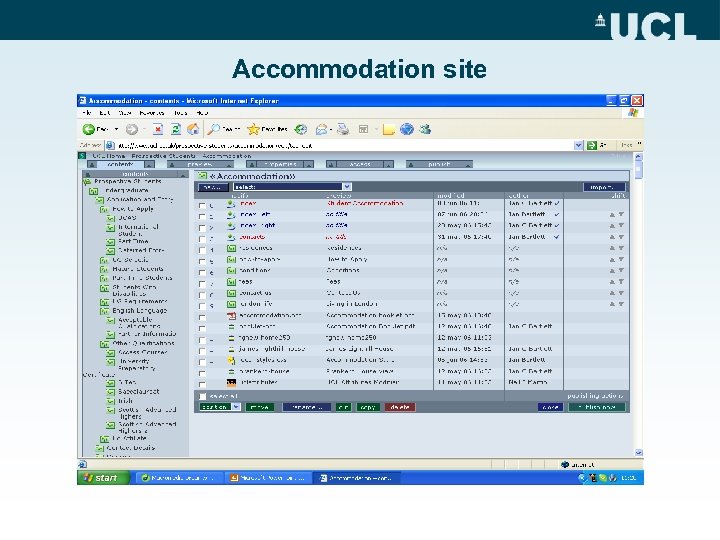Click the Stop loading icon
Image resolution: width=720 pixels, height=540 pixels.
(158, 129)
